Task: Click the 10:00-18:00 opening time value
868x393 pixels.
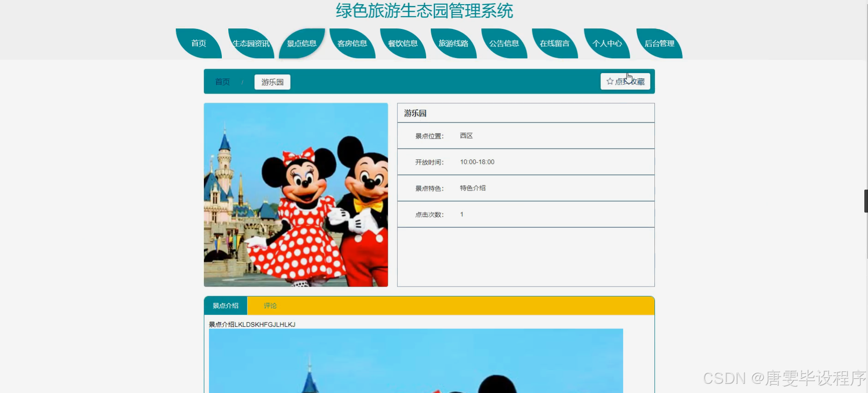Action: [x=477, y=162]
